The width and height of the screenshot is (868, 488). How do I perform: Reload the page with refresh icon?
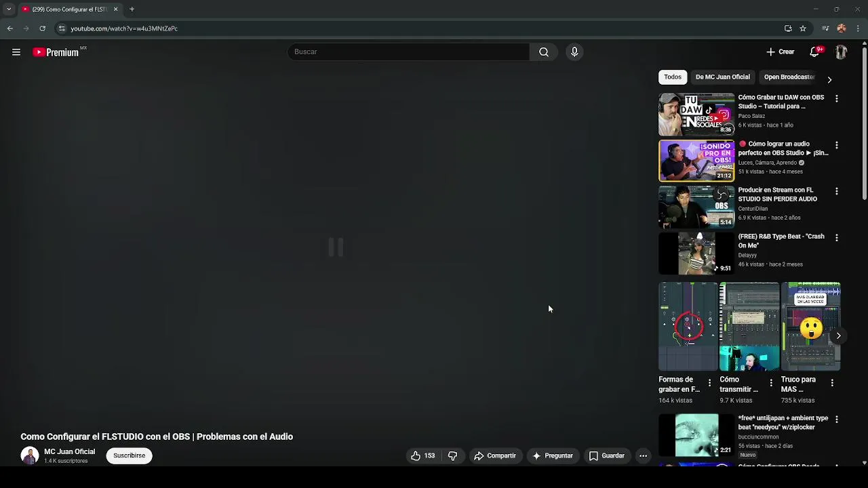click(42, 28)
